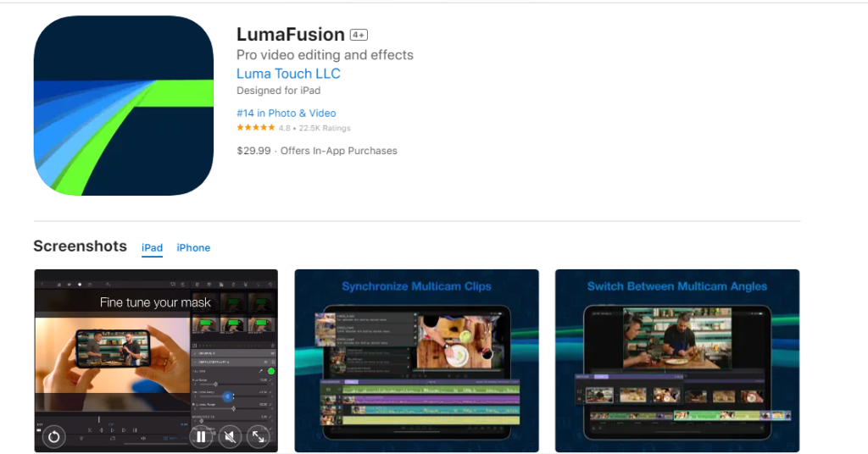The image size is (868, 454).
Task: Open the Synchronize Multicam Clips screenshot
Action: click(x=416, y=361)
